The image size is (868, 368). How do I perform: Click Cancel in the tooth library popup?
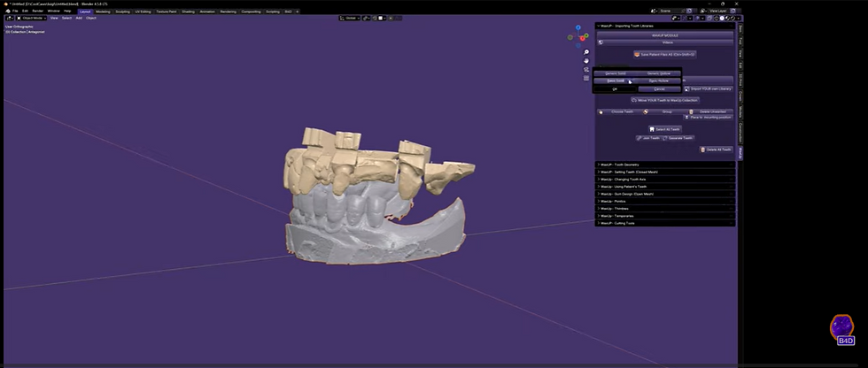[x=659, y=89]
